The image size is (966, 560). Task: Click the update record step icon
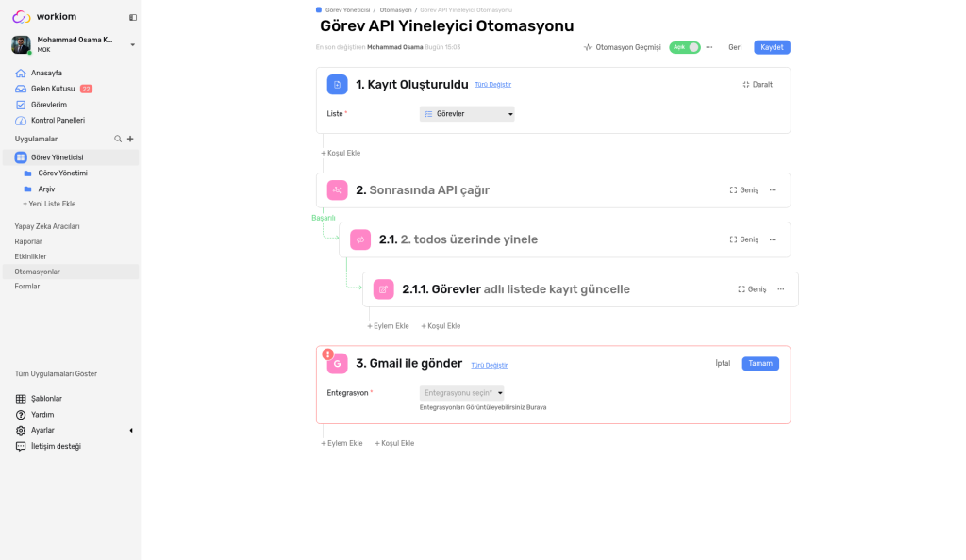click(x=383, y=289)
